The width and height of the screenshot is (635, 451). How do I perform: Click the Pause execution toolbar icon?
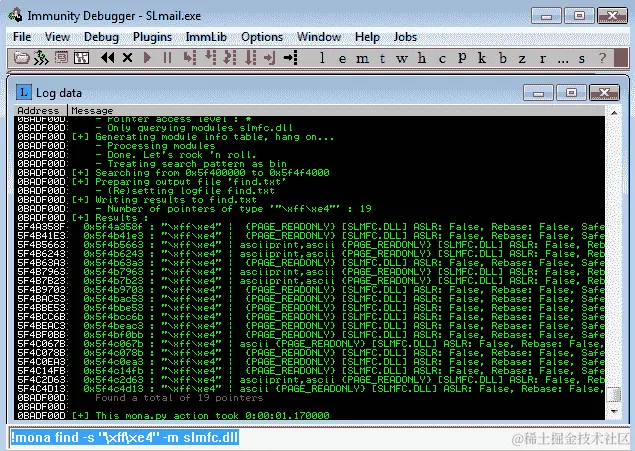pyautogui.click(x=167, y=58)
